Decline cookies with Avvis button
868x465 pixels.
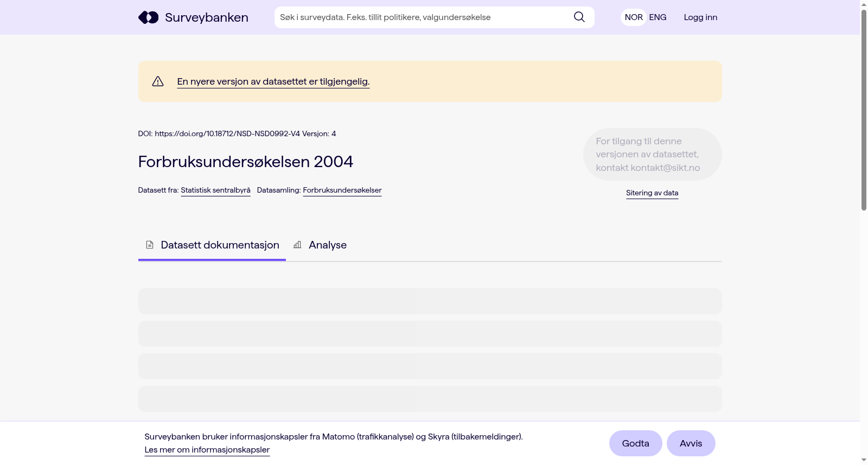[691, 443]
